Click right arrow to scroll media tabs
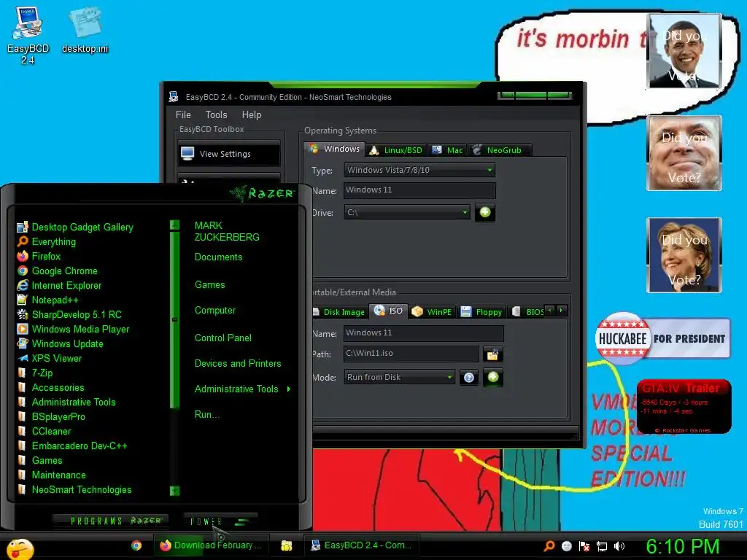 (562, 311)
